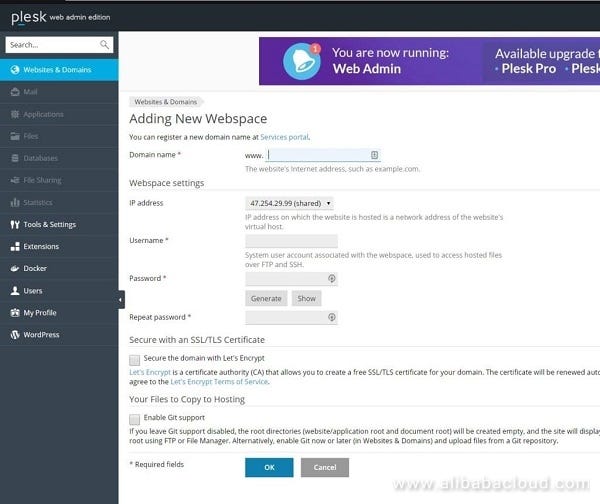Viewport: 600px width, 504px height.
Task: Open the Let's Encrypt link
Action: pos(150,372)
